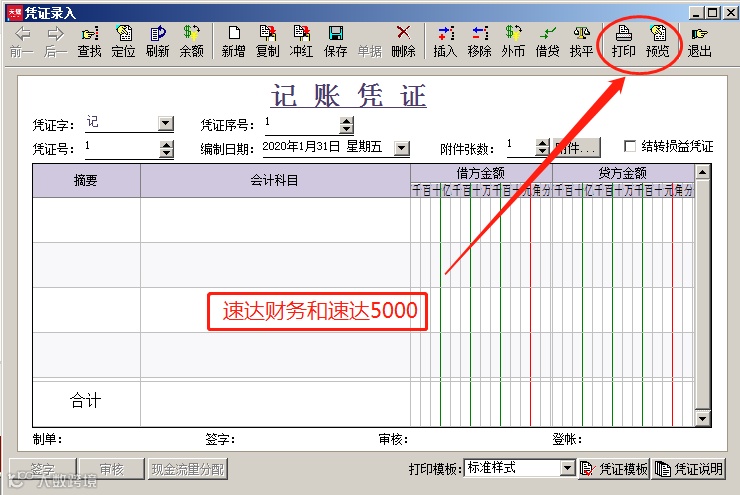Delete the voucher with 删除

(404, 42)
